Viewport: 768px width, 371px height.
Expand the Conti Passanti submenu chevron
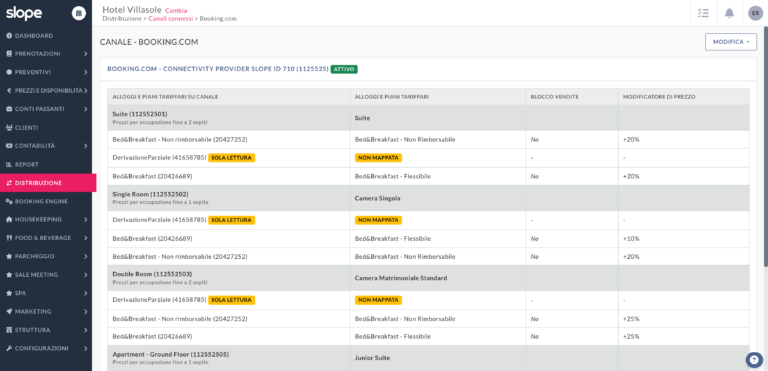(86, 109)
